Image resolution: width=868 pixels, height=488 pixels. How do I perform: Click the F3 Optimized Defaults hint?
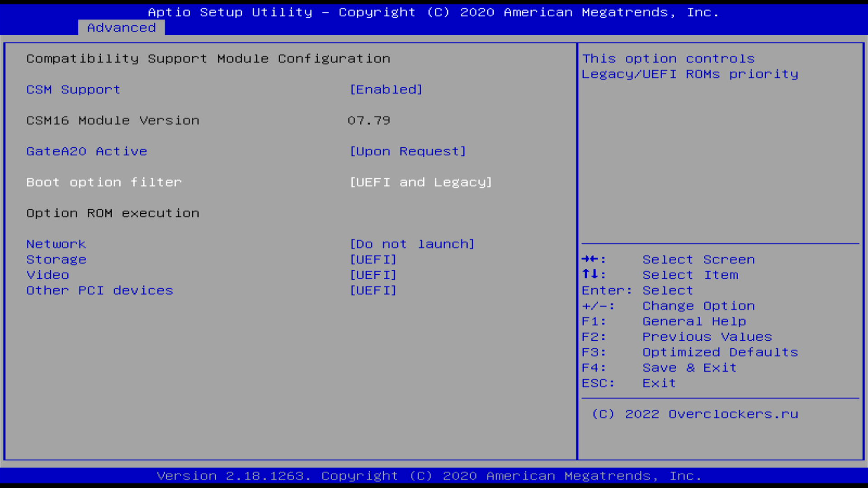pos(720,352)
